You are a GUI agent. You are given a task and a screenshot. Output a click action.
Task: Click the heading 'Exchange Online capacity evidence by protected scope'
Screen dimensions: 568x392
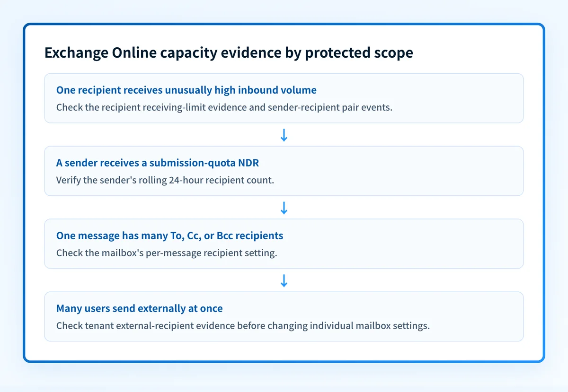229,53
